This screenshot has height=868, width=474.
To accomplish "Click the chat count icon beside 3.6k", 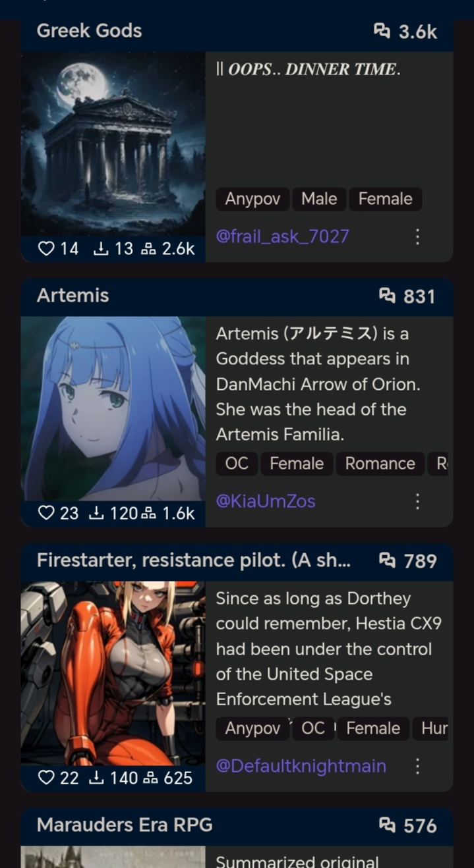I will click(382, 30).
